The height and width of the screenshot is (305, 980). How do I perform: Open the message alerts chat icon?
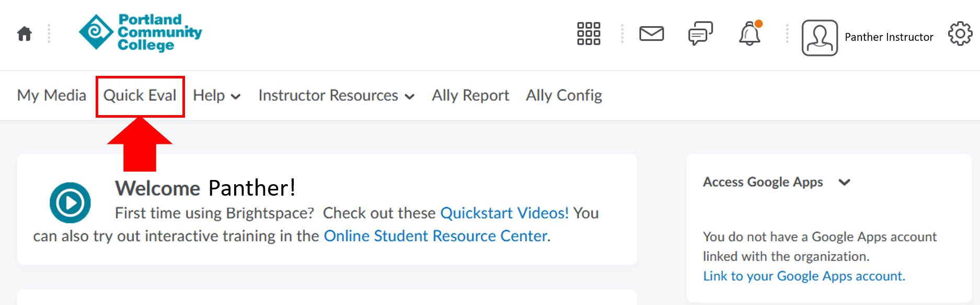(700, 33)
